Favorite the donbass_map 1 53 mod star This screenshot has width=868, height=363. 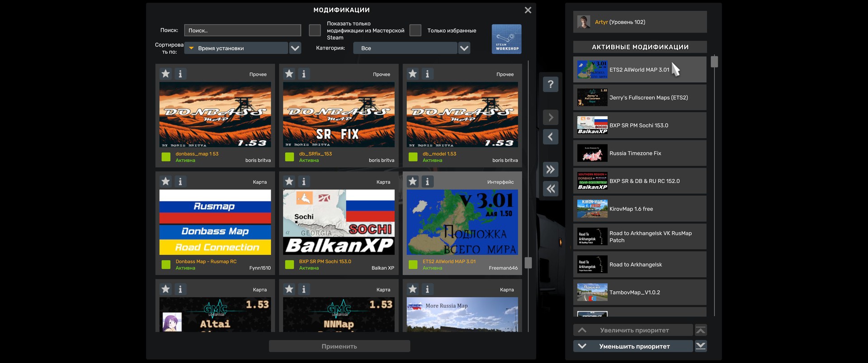coord(166,74)
